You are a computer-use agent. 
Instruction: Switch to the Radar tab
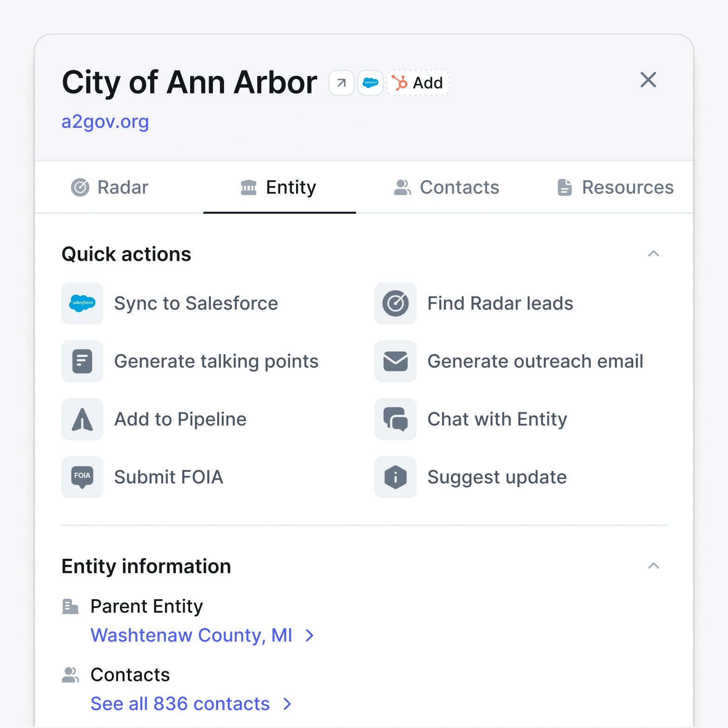[x=109, y=187]
